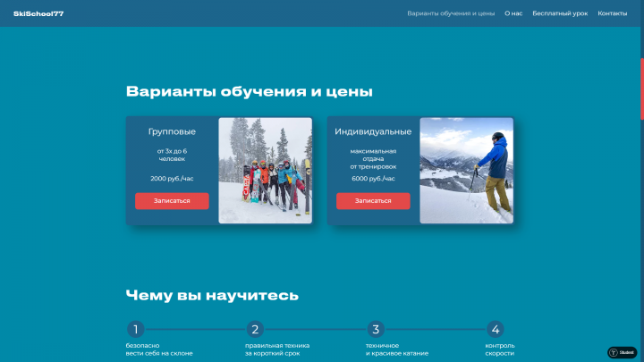Click step 4 circle icon
Image resolution: width=644 pixels, height=362 pixels.
[x=496, y=329]
